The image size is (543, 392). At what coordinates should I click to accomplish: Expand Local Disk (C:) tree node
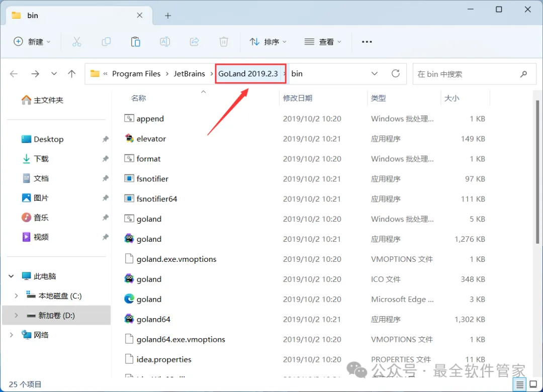(x=16, y=296)
